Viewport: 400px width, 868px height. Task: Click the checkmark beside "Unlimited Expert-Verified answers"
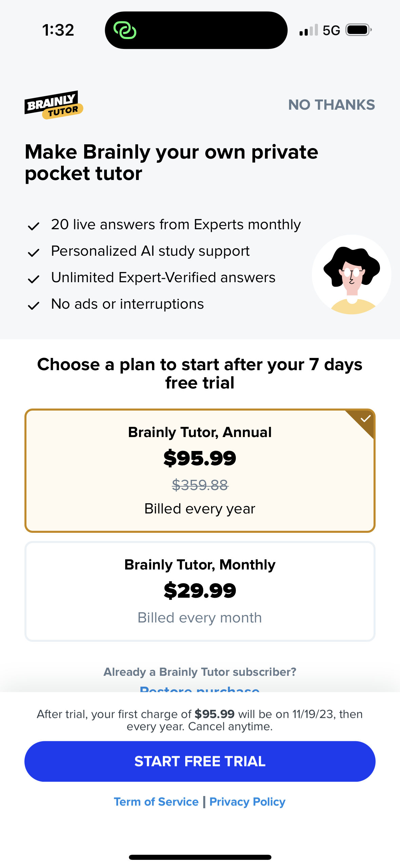point(34,278)
